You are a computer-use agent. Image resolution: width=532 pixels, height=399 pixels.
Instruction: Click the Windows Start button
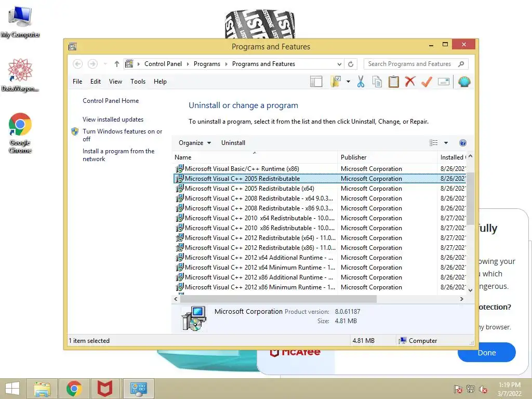click(x=12, y=389)
